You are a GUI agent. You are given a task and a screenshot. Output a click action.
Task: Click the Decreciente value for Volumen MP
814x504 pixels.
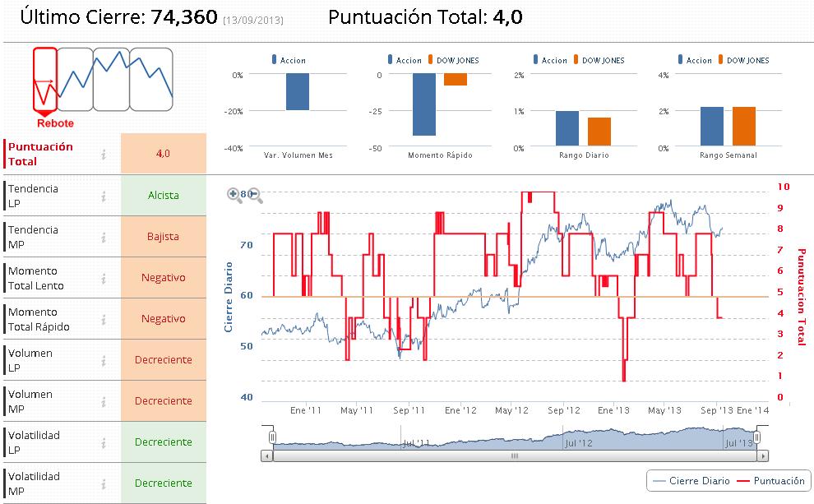point(164,400)
